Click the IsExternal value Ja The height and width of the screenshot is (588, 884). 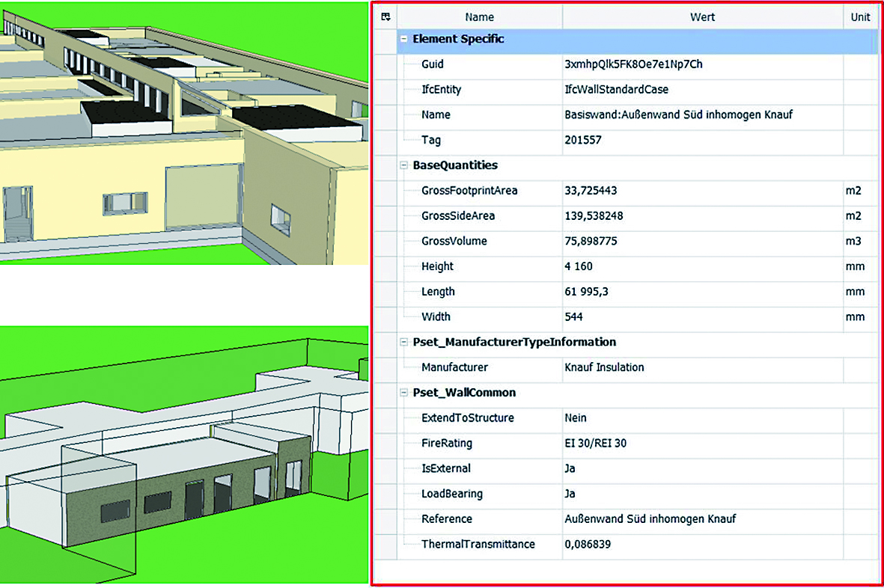[x=570, y=468]
